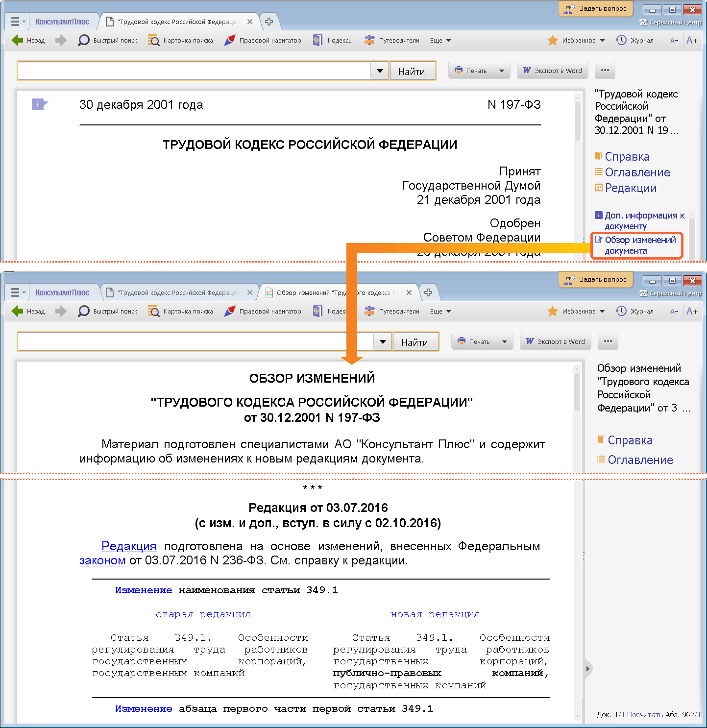Click grey forward arrow in bottom window
Image resolution: width=707 pixels, height=728 pixels.
click(61, 311)
